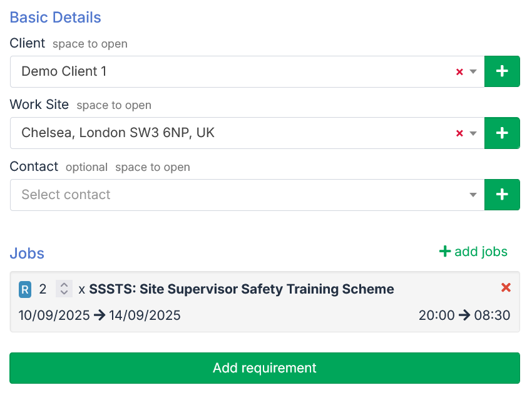Add a new work site with the green plus

click(x=502, y=133)
